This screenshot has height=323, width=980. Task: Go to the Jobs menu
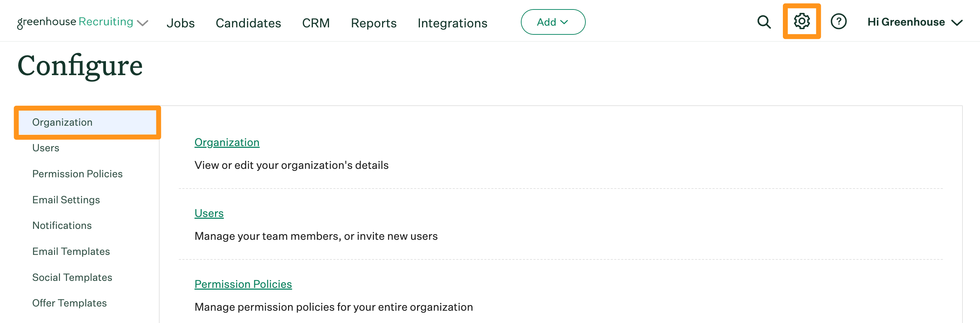pos(181,23)
